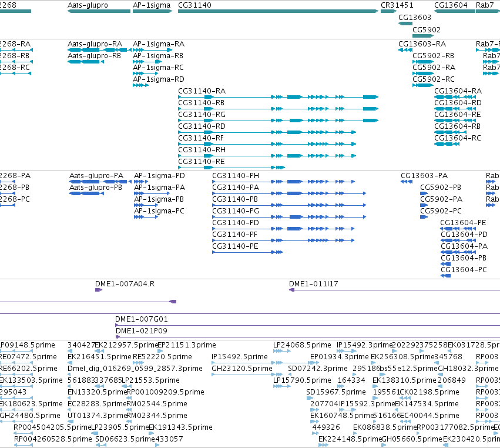Select the CG31140-PF protein label
This screenshot has height=448, width=500.
pyautogui.click(x=234, y=235)
